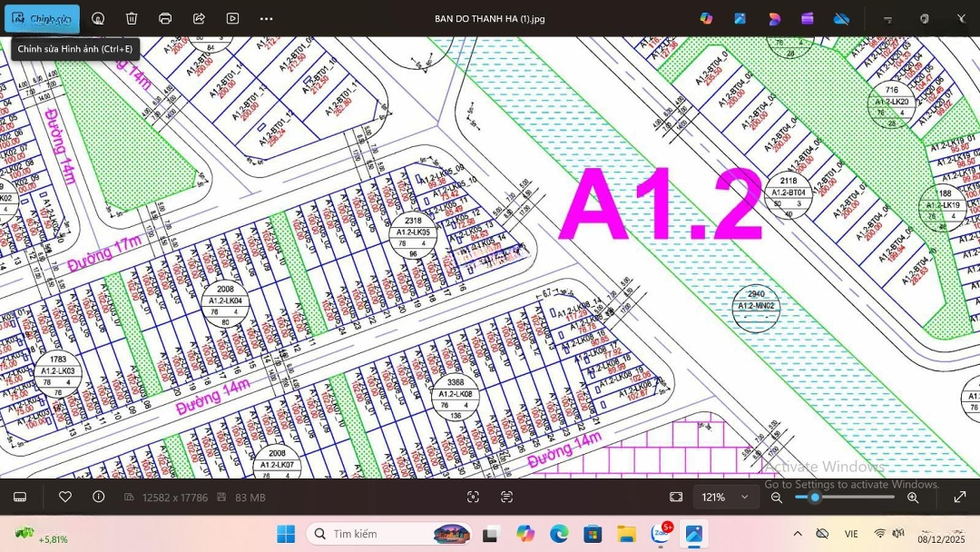
Task: Open Microsoft Designer icon in title bar
Action: (x=774, y=18)
